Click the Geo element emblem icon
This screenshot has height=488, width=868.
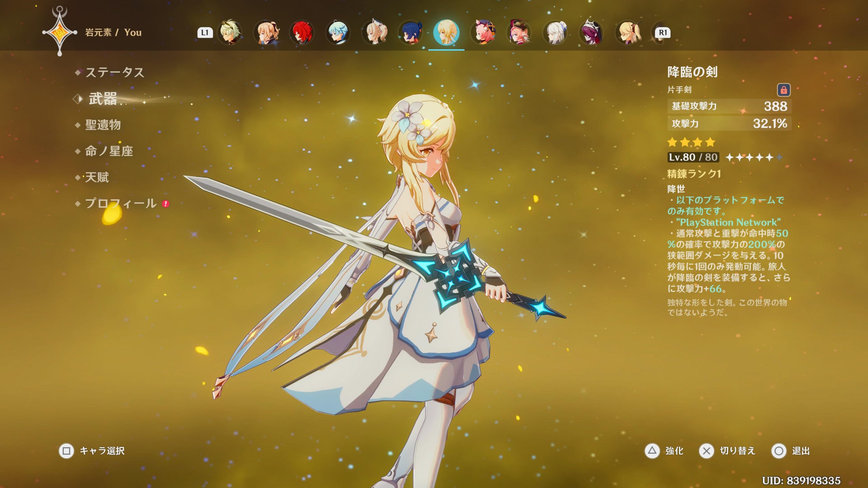pyautogui.click(x=60, y=33)
